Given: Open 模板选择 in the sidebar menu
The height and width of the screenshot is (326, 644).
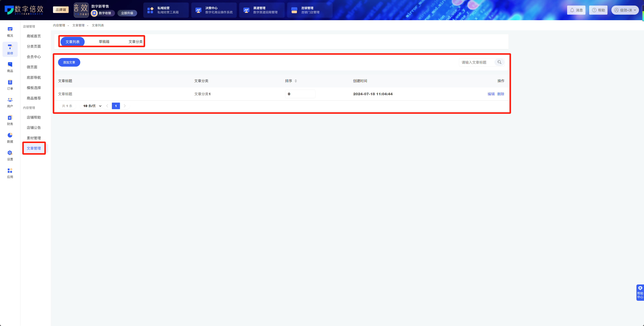Looking at the screenshot, I should pos(34,88).
